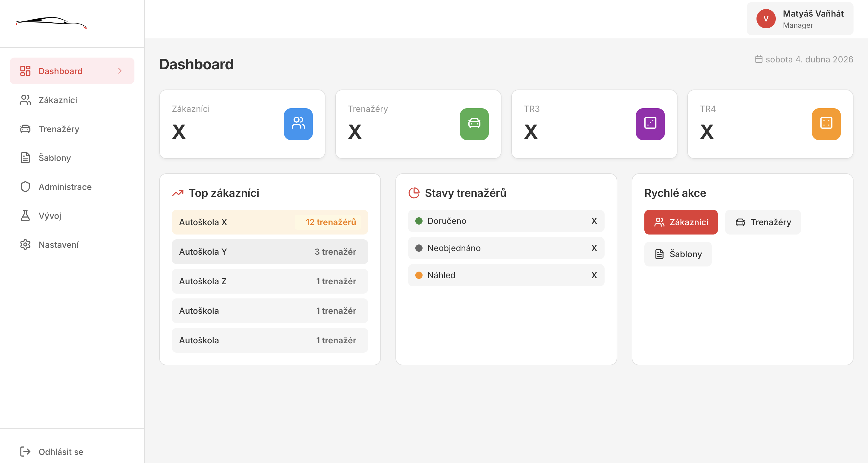This screenshot has height=463, width=868.
Task: Click the red V avatar circle
Action: (x=766, y=19)
